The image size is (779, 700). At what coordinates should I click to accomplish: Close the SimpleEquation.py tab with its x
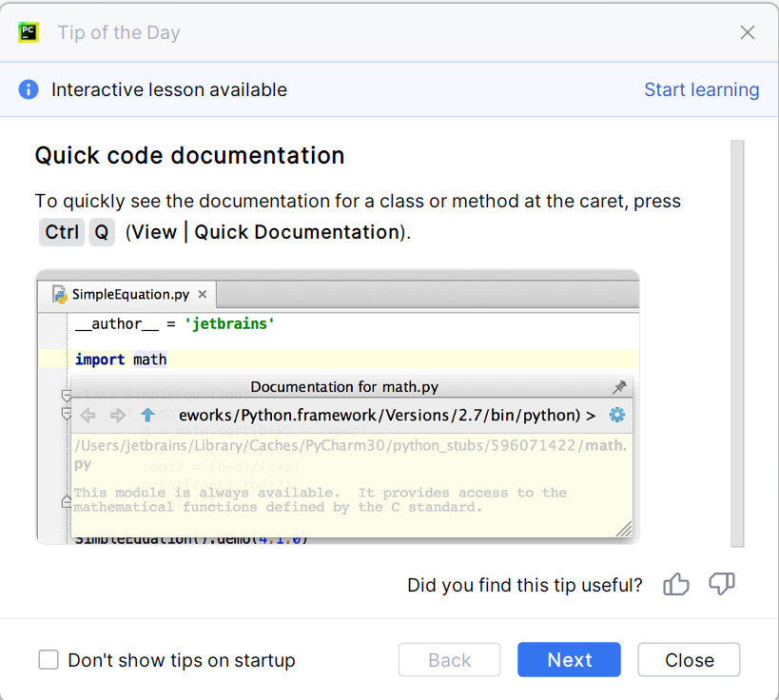[203, 294]
